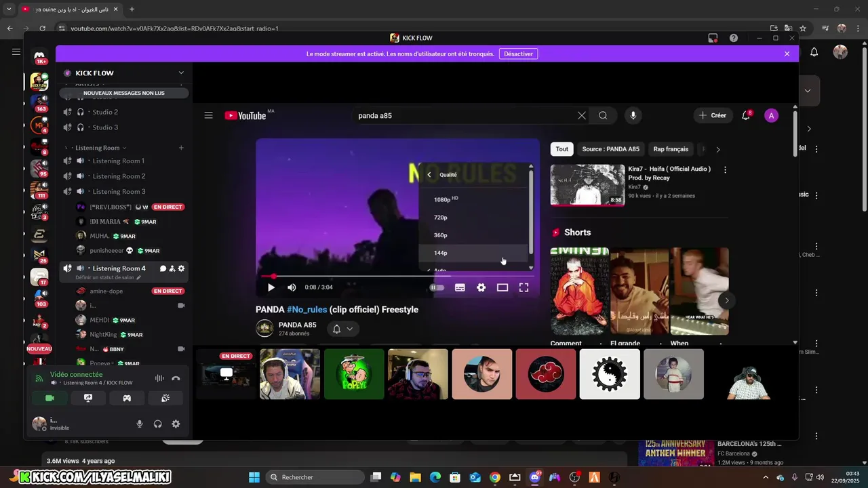Select the Rap français filter chip

[x=671, y=149]
